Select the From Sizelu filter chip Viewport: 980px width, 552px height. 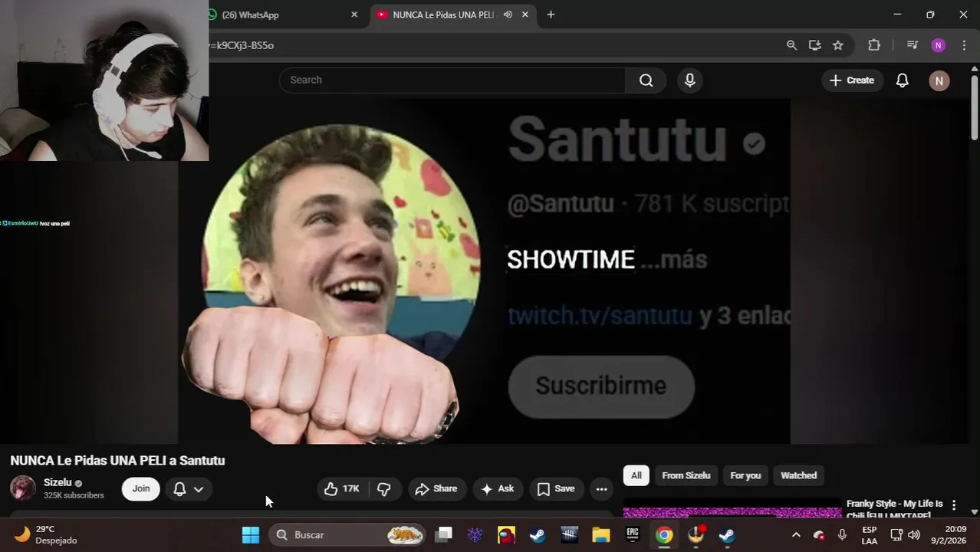[686, 475]
